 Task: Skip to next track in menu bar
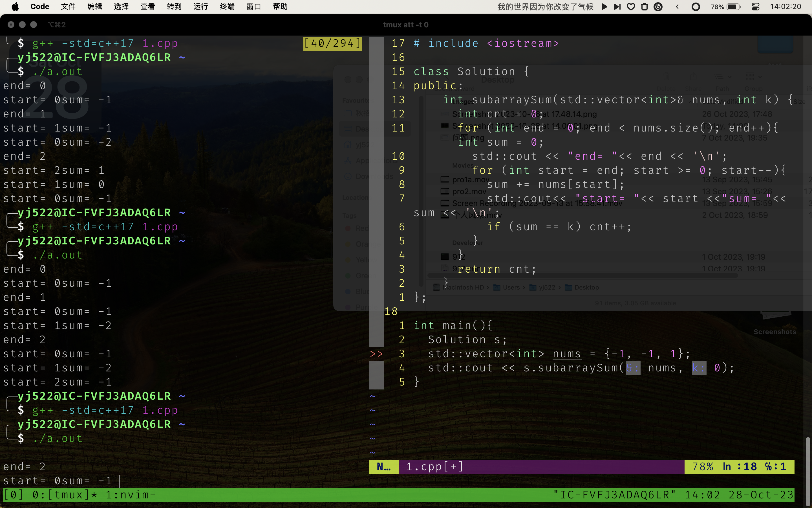(617, 7)
